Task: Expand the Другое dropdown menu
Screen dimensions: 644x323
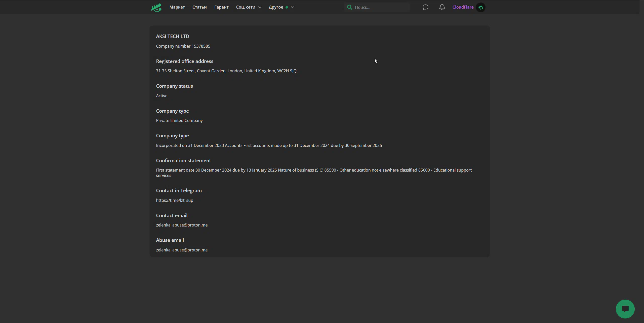Action: coord(281,7)
